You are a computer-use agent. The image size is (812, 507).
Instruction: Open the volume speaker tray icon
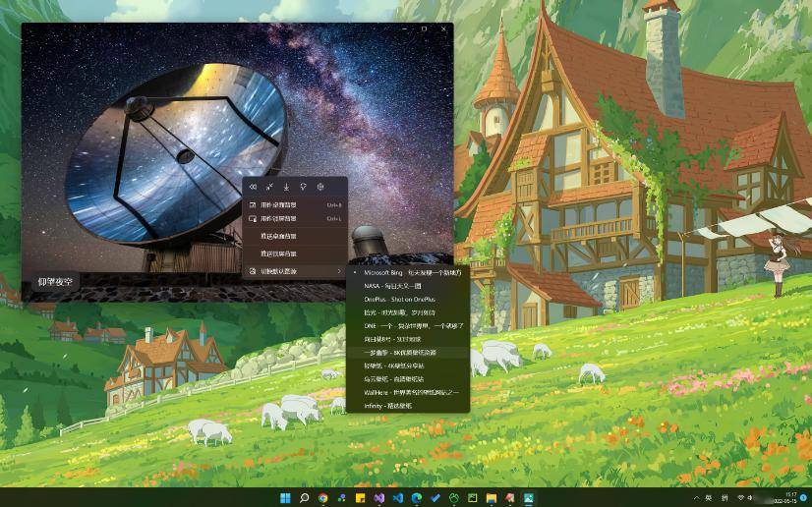[752, 498]
